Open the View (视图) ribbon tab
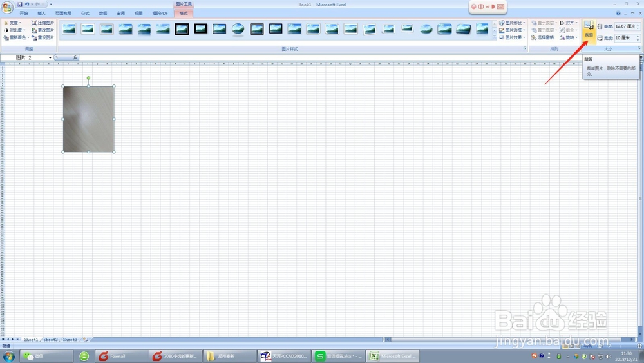The width and height of the screenshot is (644, 363). pos(138,13)
